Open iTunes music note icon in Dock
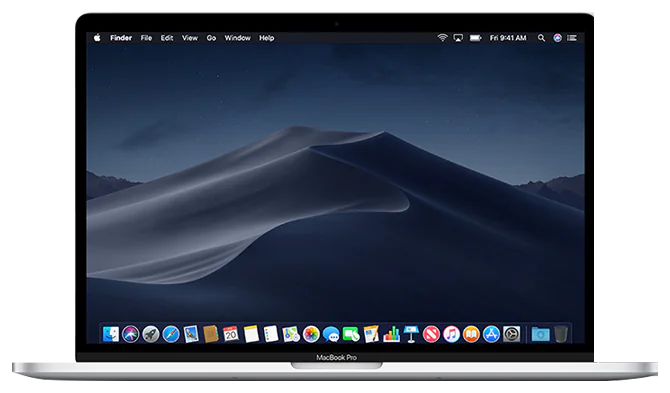Image resolution: width=670 pixels, height=393 pixels. click(x=451, y=334)
